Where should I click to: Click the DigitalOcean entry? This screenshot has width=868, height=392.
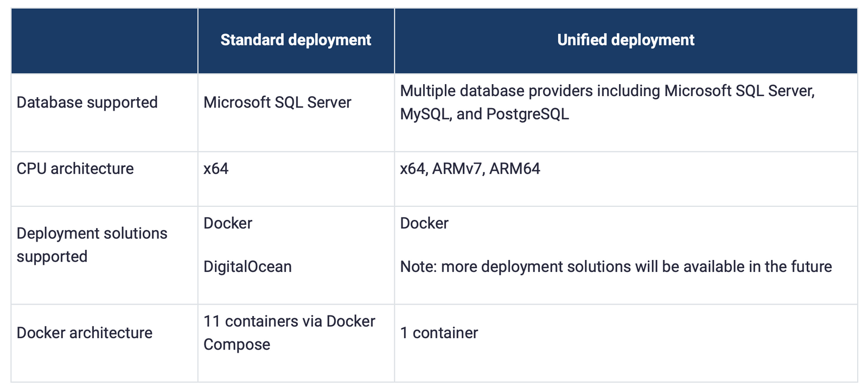pyautogui.click(x=247, y=267)
